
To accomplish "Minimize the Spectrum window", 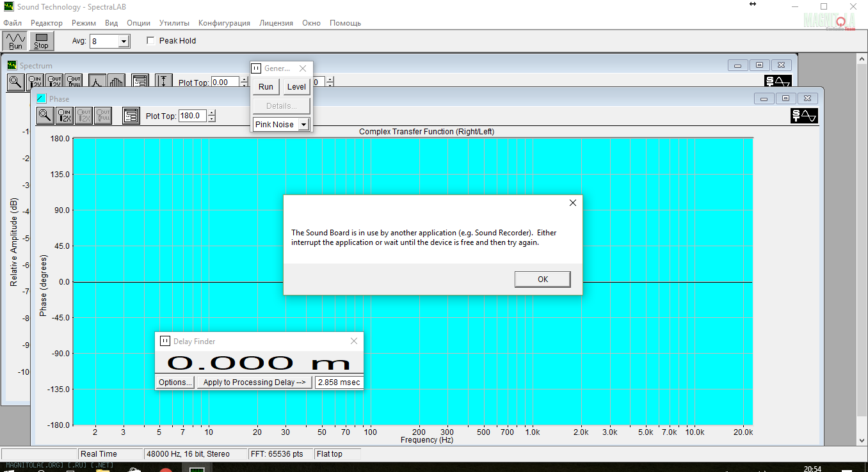I will click(738, 65).
